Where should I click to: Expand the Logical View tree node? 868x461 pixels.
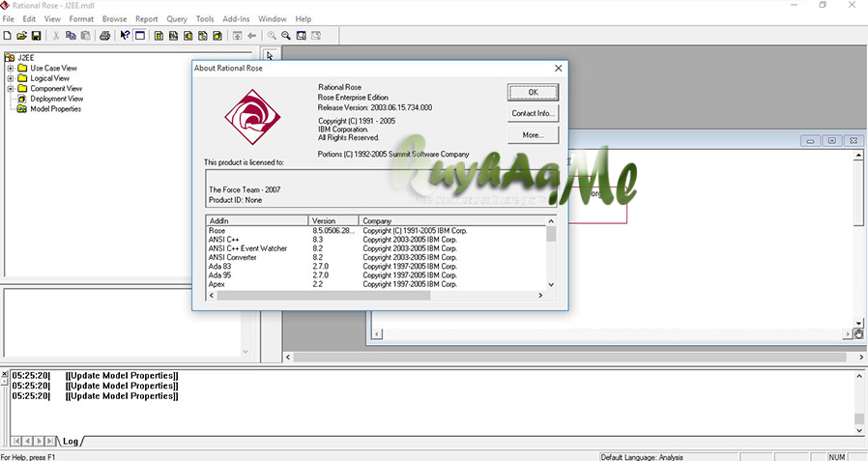coord(10,78)
